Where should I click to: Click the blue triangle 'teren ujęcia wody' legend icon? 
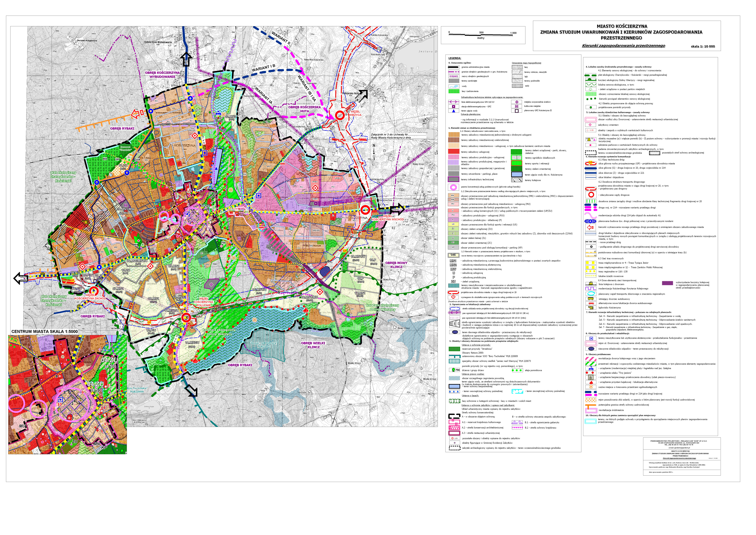(x=454, y=111)
